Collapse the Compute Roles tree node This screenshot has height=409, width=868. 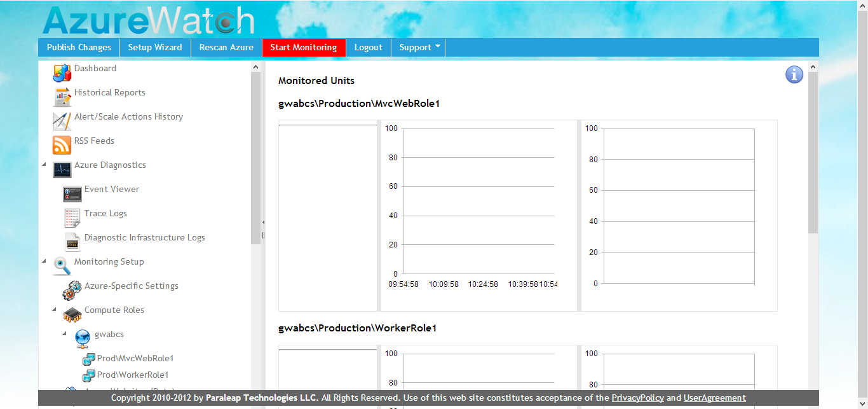click(x=54, y=310)
